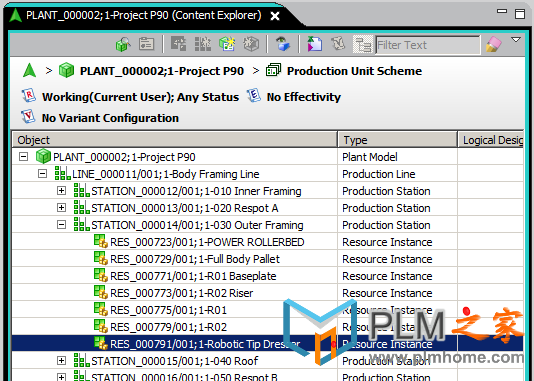Collapse the PLANT_000002 root node

[23, 157]
